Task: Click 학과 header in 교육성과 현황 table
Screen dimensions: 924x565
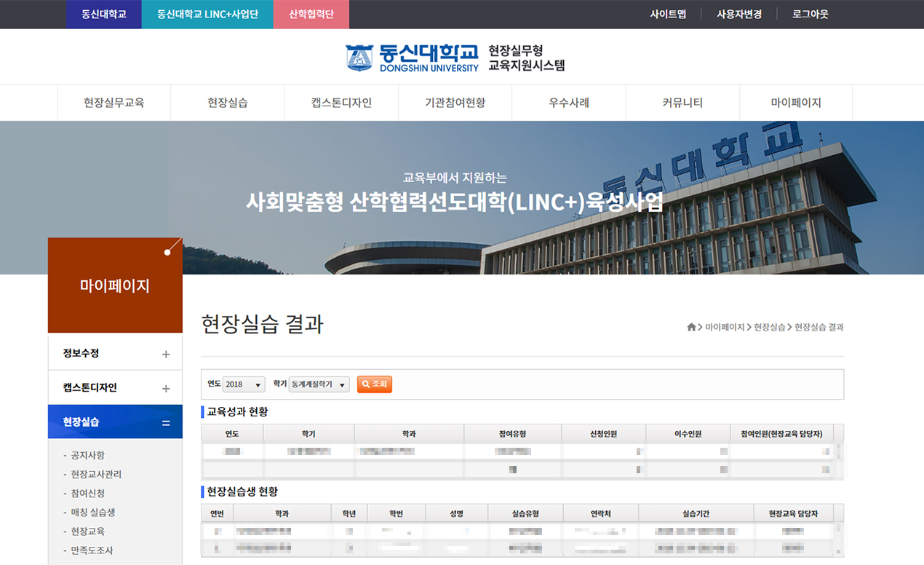Action: 409,434
